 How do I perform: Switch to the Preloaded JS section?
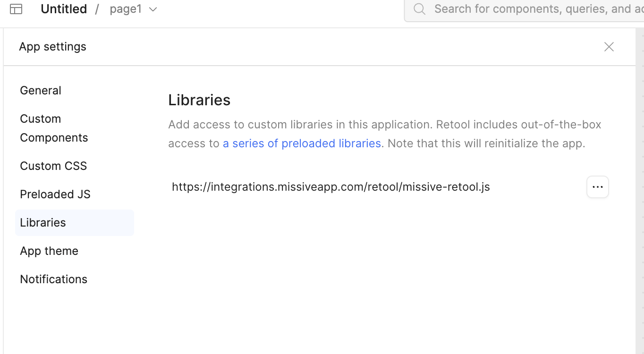tap(55, 194)
